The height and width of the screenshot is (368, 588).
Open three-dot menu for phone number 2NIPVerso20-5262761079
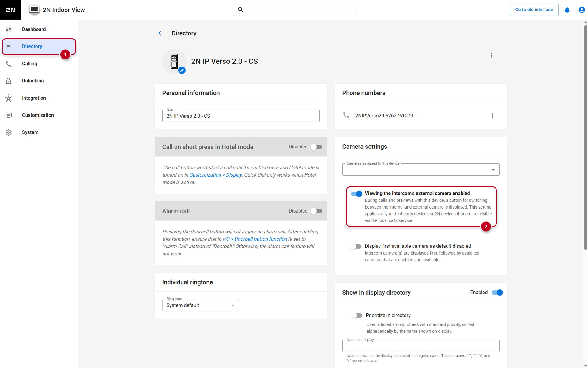click(x=493, y=116)
